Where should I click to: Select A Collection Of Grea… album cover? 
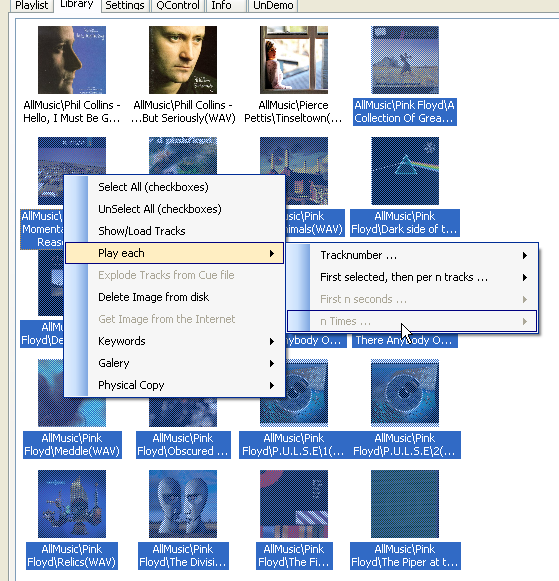point(405,60)
